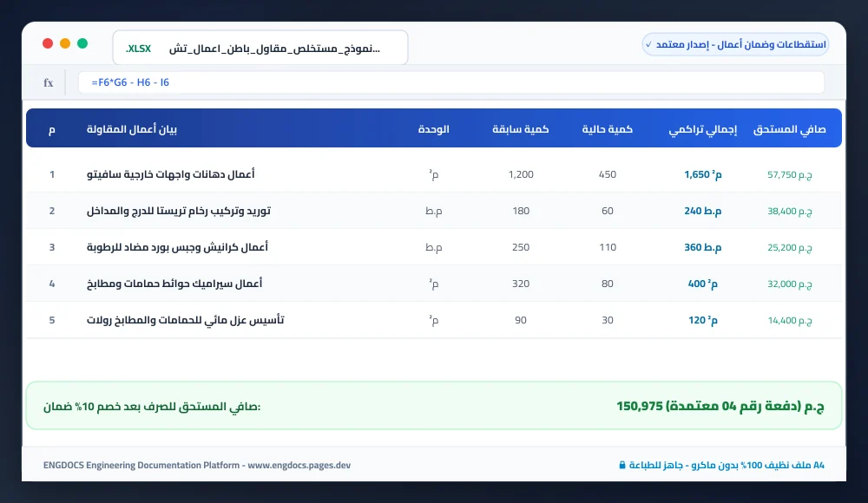
Task: Click the red close window dot
Action: tap(48, 43)
